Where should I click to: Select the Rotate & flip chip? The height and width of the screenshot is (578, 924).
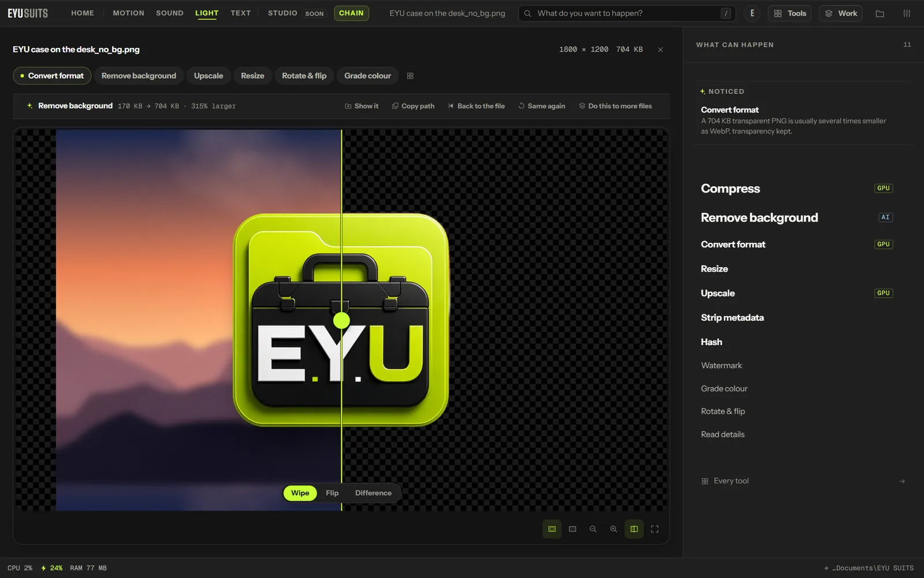[x=304, y=76]
